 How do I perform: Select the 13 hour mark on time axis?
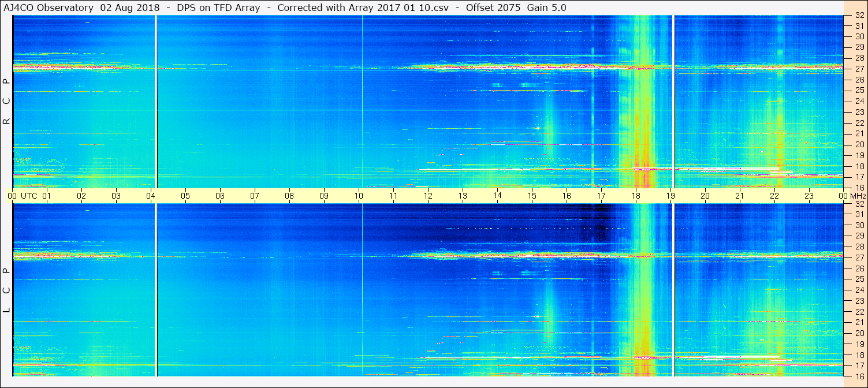[463, 196]
